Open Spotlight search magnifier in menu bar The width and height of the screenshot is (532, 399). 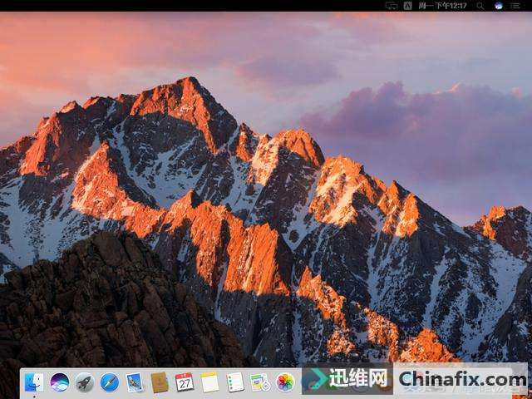480,6
